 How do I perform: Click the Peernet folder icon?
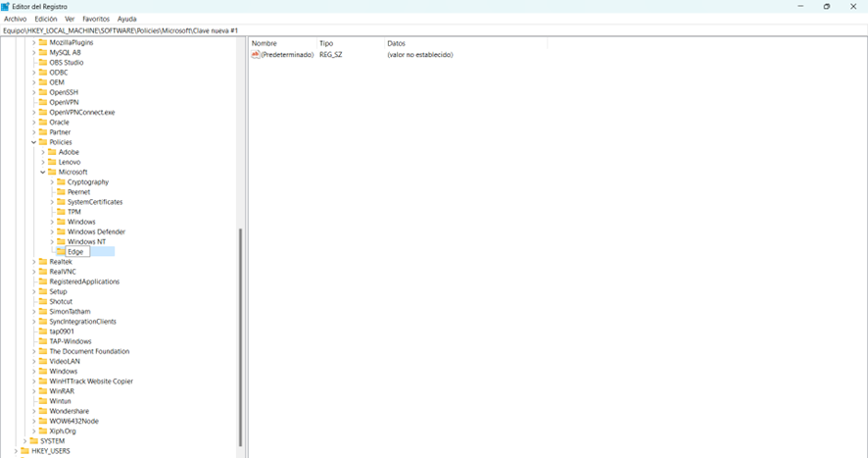(61, 192)
